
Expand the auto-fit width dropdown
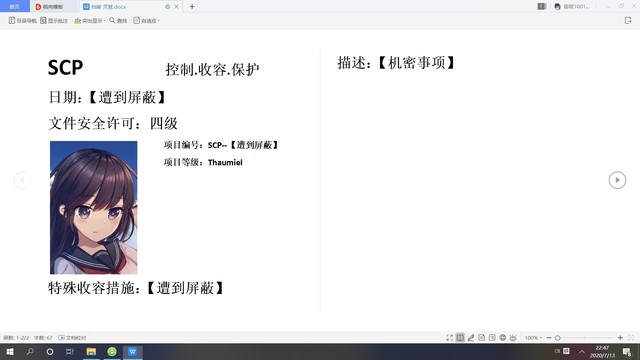147,20
